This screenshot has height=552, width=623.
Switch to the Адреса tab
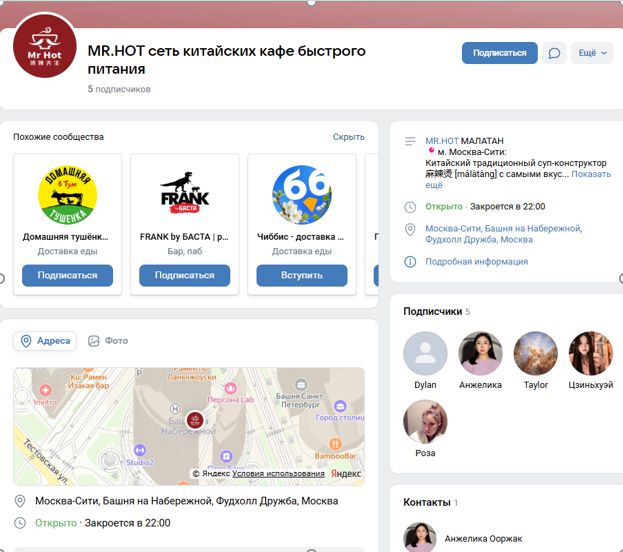coord(45,341)
